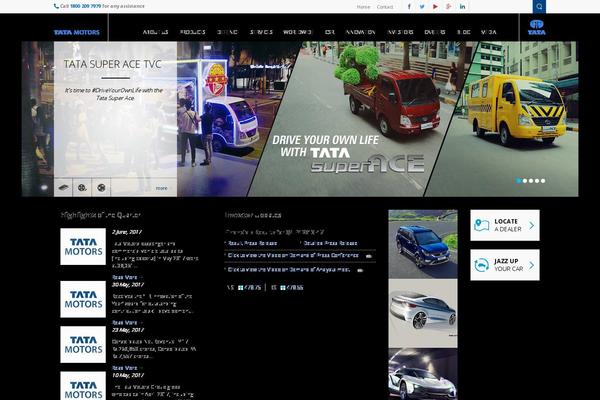Select the first highlighted carousel dot
Image resolution: width=600 pixels, height=400 pixels.
(518, 181)
